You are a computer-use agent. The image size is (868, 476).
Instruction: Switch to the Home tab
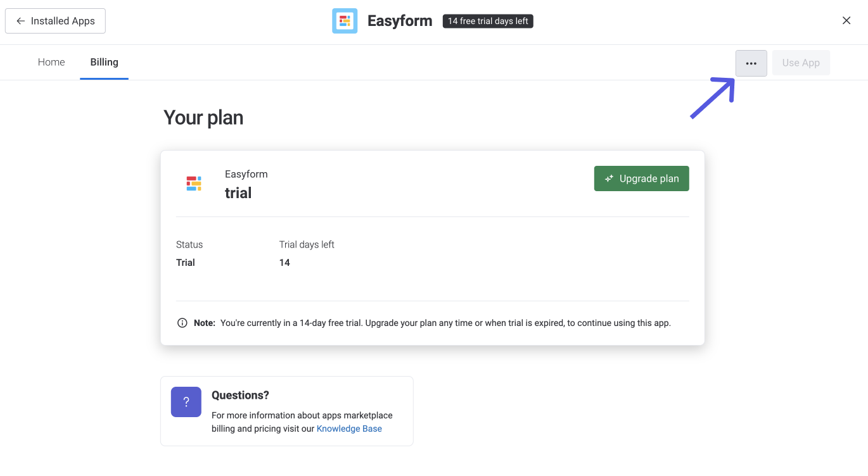pos(51,62)
